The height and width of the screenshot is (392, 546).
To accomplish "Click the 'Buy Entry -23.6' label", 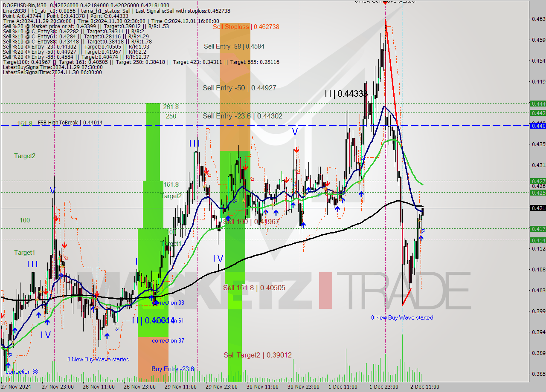I will pyautogui.click(x=173, y=369).
